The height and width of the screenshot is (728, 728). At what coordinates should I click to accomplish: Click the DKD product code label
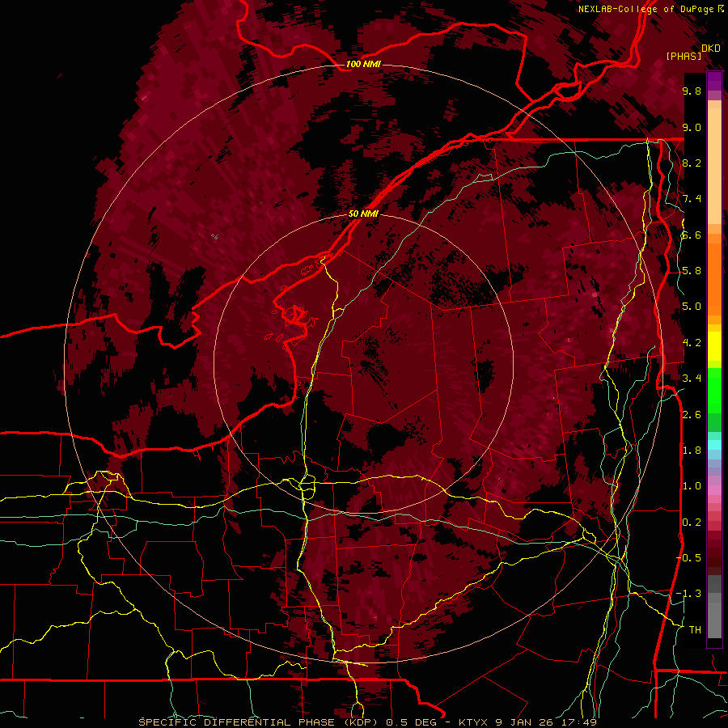point(711,48)
